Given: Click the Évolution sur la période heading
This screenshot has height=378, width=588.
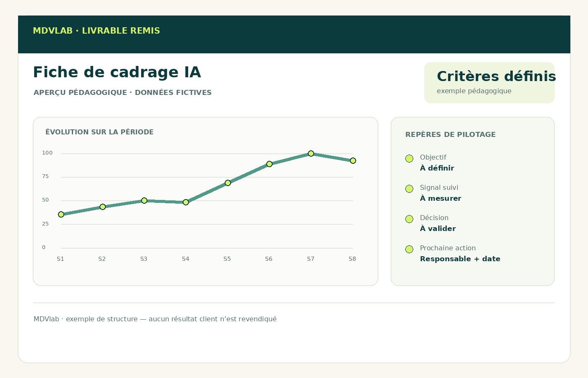Looking at the screenshot, I should tap(100, 132).
